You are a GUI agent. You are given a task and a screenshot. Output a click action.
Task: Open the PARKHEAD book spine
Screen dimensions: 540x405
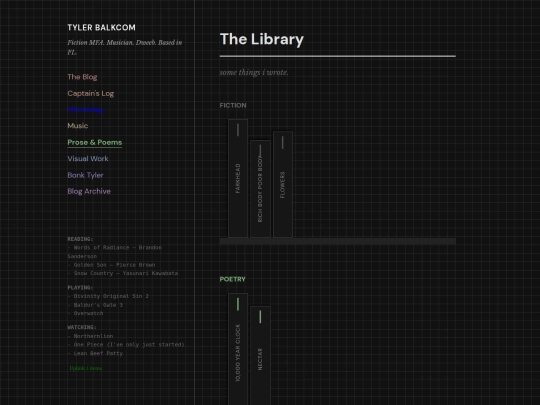pyautogui.click(x=238, y=178)
